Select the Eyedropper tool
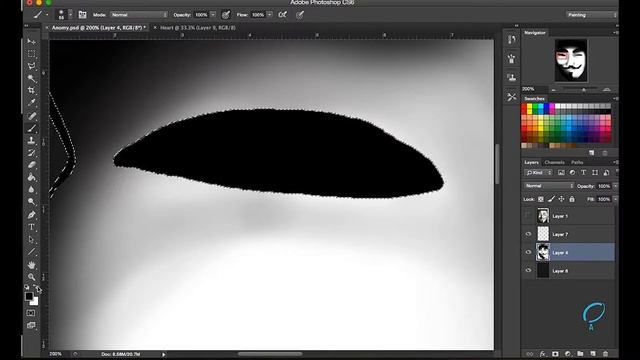Viewport: 640px width, 360px height. [x=31, y=103]
